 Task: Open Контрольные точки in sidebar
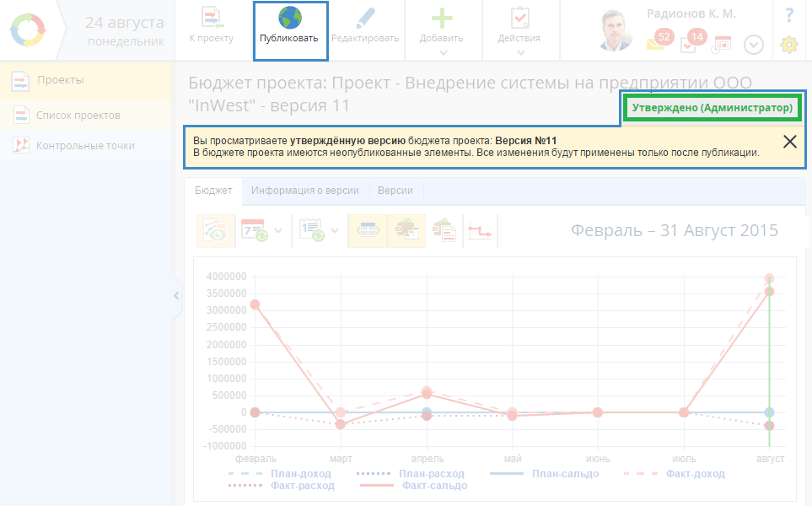(x=85, y=146)
